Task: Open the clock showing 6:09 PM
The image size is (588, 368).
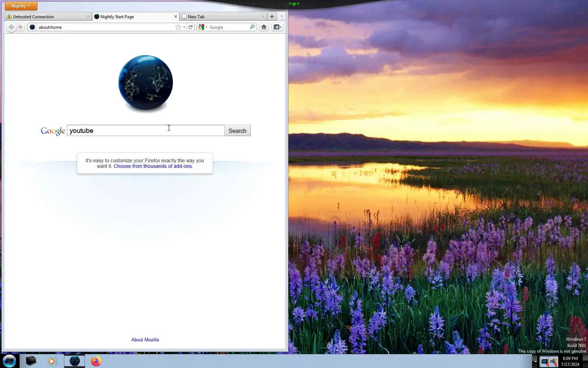Action: point(570,361)
